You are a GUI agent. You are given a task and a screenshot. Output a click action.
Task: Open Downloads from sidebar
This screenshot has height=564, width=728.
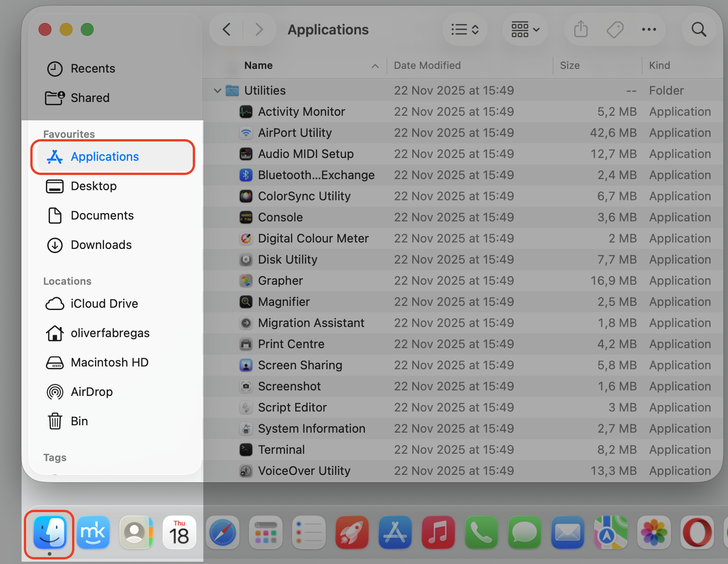113,245
